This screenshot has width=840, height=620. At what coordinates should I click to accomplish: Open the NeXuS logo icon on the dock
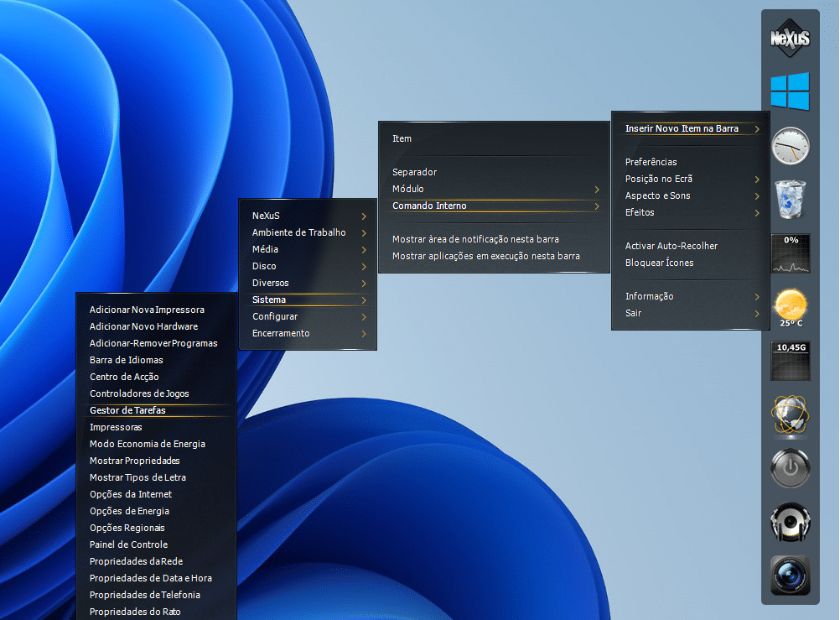pyautogui.click(x=790, y=39)
